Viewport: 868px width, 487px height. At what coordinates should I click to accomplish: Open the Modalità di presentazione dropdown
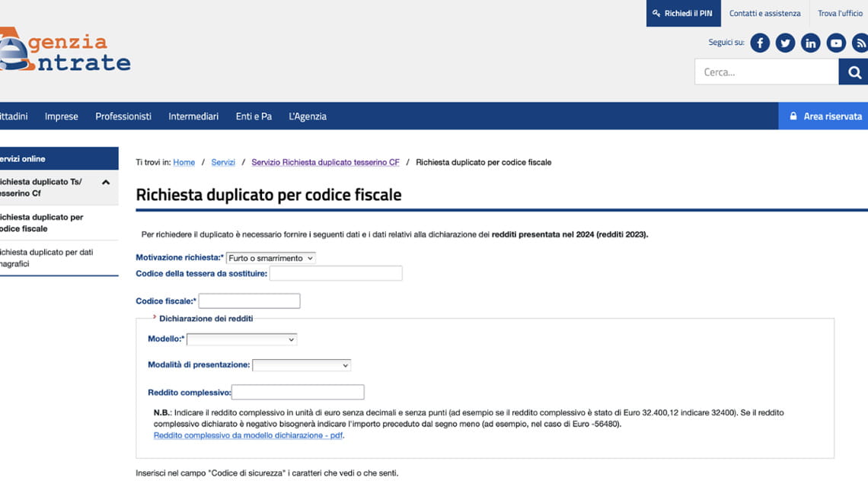pyautogui.click(x=302, y=364)
